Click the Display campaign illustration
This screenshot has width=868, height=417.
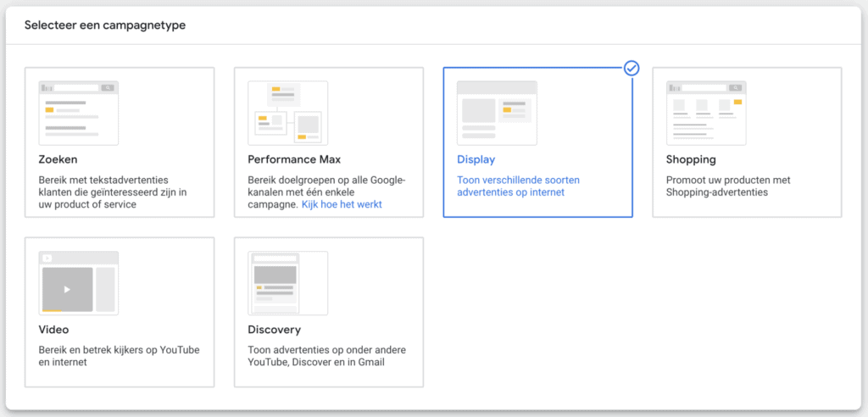click(497, 113)
